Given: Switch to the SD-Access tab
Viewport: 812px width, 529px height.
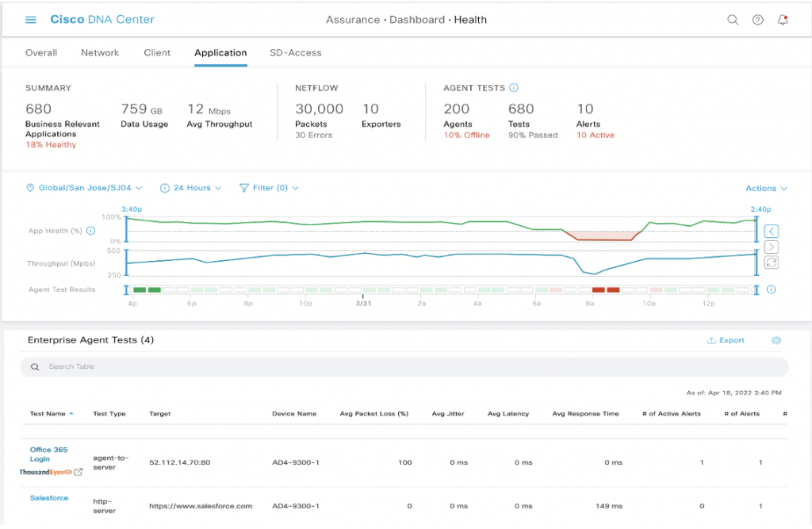Looking at the screenshot, I should point(295,52).
